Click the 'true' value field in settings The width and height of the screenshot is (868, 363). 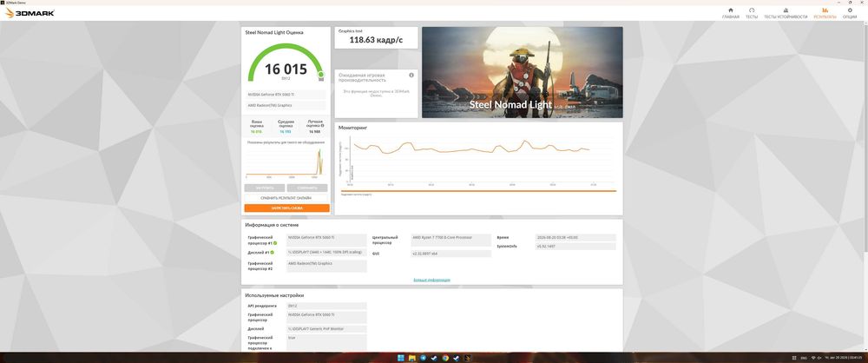tap(326, 342)
